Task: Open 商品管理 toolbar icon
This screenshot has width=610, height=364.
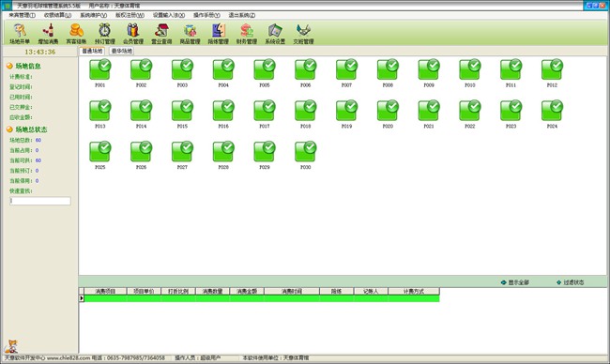Action: click(190, 34)
